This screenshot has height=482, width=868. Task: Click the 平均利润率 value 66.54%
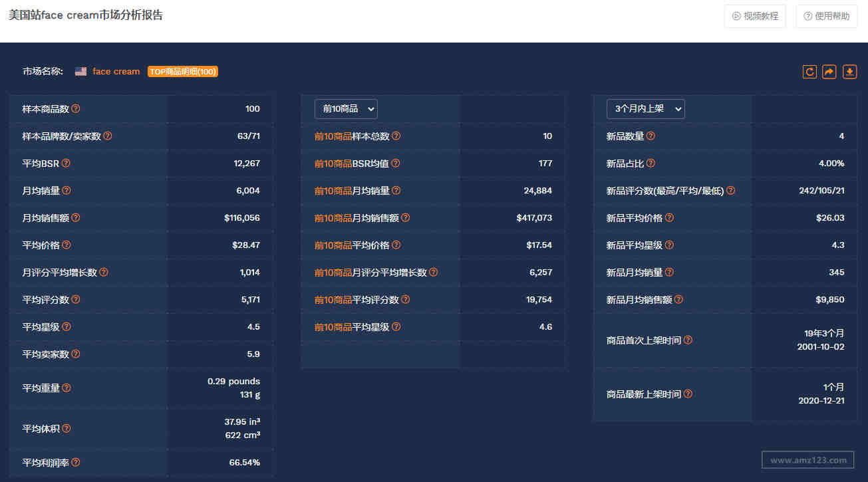coord(245,463)
